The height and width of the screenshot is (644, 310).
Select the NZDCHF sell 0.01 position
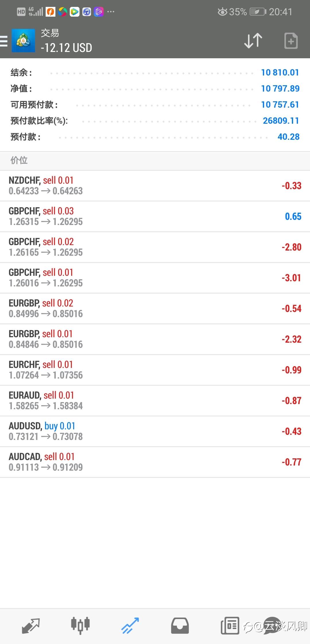(x=155, y=186)
